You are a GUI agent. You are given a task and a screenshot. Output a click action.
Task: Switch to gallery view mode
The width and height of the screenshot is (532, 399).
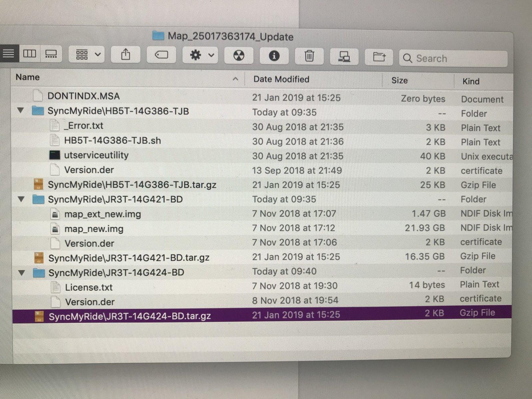point(51,54)
